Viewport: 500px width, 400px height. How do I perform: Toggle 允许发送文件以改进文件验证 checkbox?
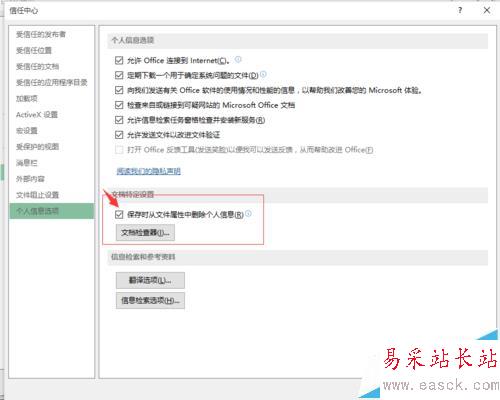tap(119, 135)
